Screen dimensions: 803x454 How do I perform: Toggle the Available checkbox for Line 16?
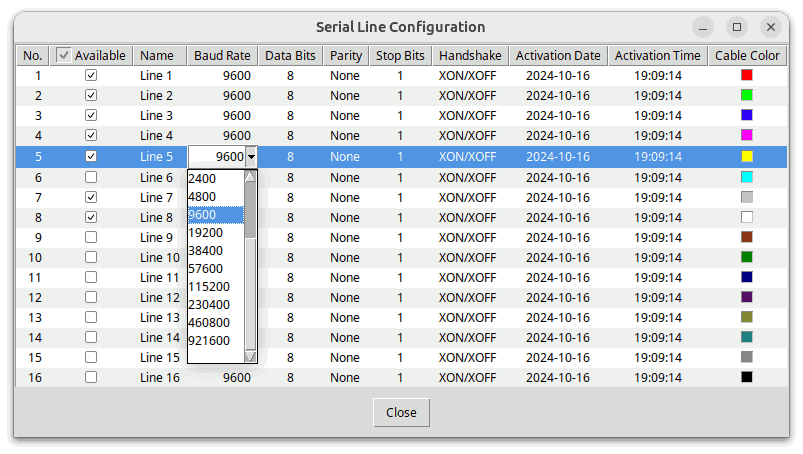pos(91,377)
